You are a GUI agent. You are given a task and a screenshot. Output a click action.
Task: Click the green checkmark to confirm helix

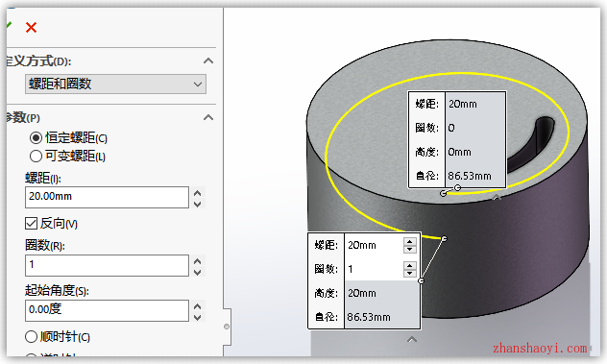9,26
